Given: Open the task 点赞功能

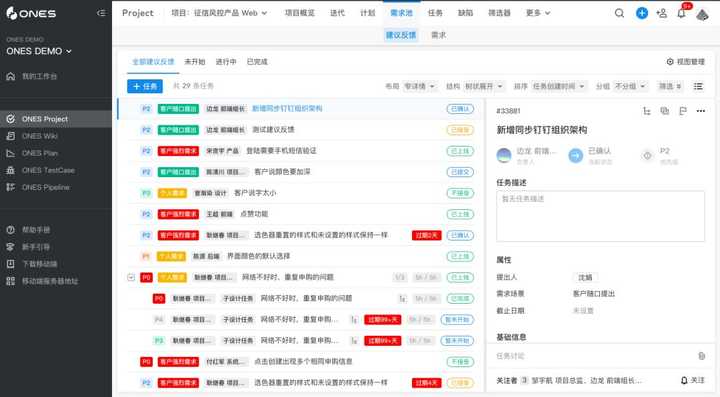Looking at the screenshot, I should 254,214.
